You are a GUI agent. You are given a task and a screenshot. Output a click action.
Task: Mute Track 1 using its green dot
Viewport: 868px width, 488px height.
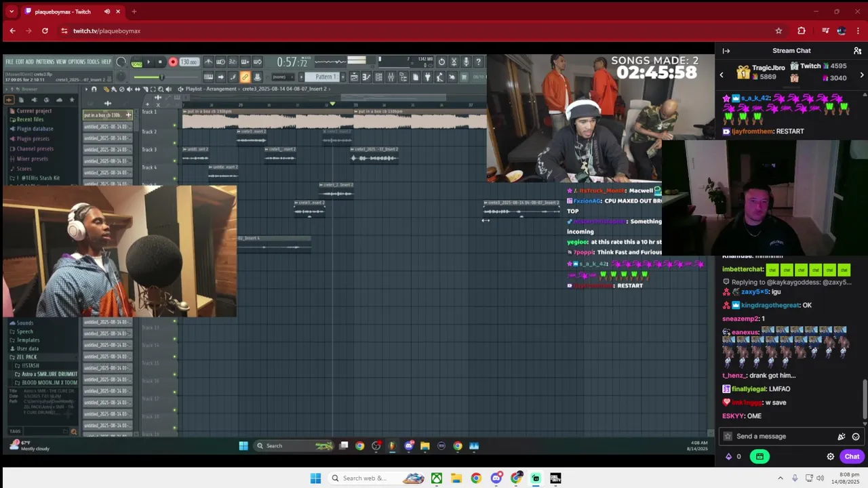click(174, 125)
